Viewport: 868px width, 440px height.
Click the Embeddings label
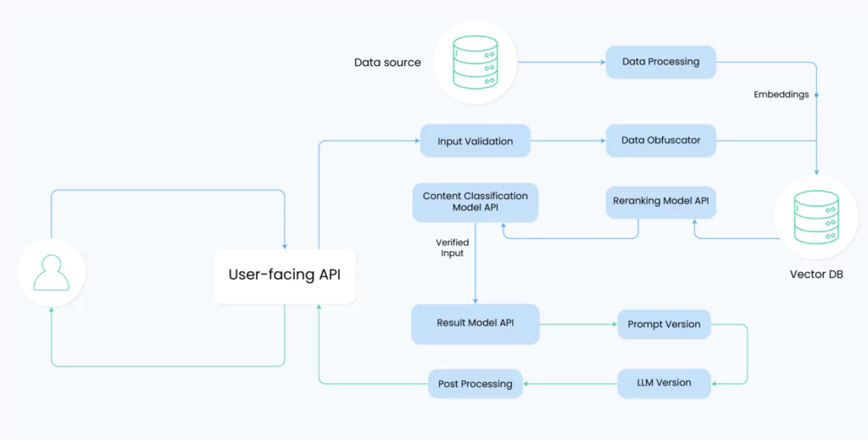781,95
